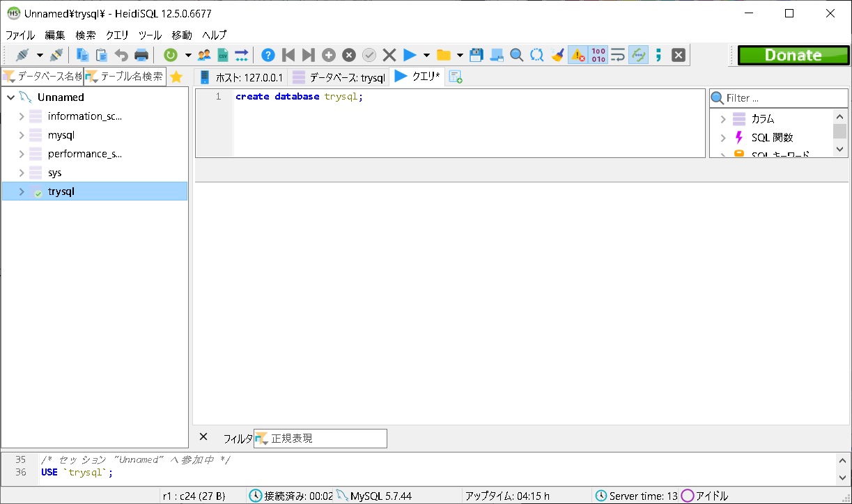Open the 検索 menu
Viewport: 852px width, 504px height.
[x=86, y=35]
